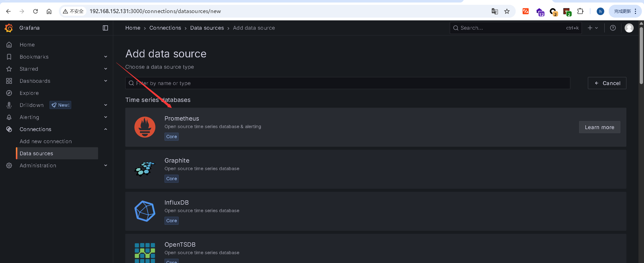Click Learn more for Prometheus
The height and width of the screenshot is (263, 644).
[x=599, y=127]
